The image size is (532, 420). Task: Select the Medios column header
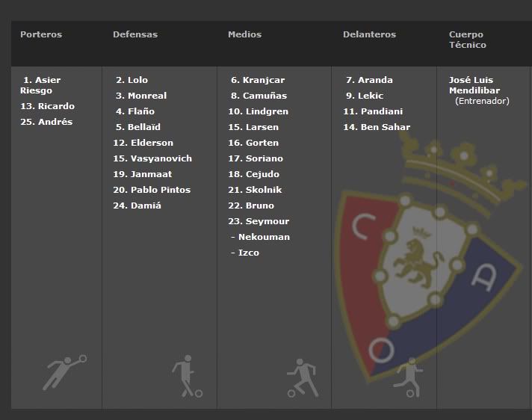coord(244,34)
